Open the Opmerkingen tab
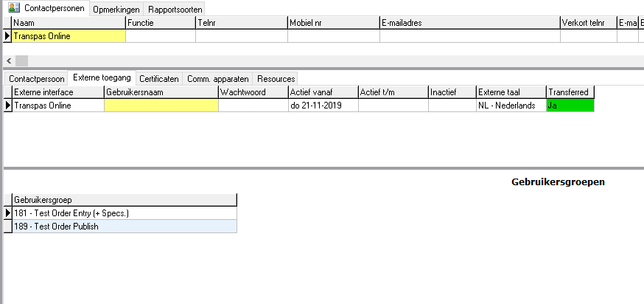Image resolution: width=644 pixels, height=304 pixels. (x=116, y=10)
